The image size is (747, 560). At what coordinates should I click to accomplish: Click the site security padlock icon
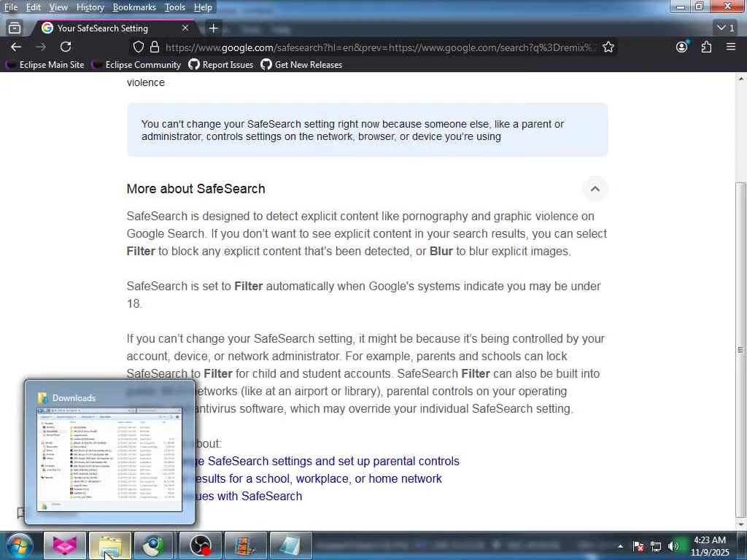155,47
